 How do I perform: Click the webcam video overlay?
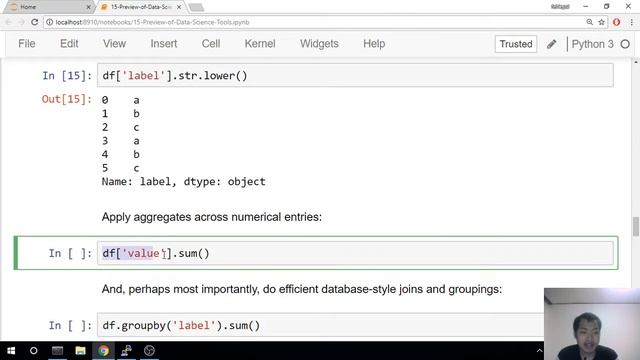592,324
